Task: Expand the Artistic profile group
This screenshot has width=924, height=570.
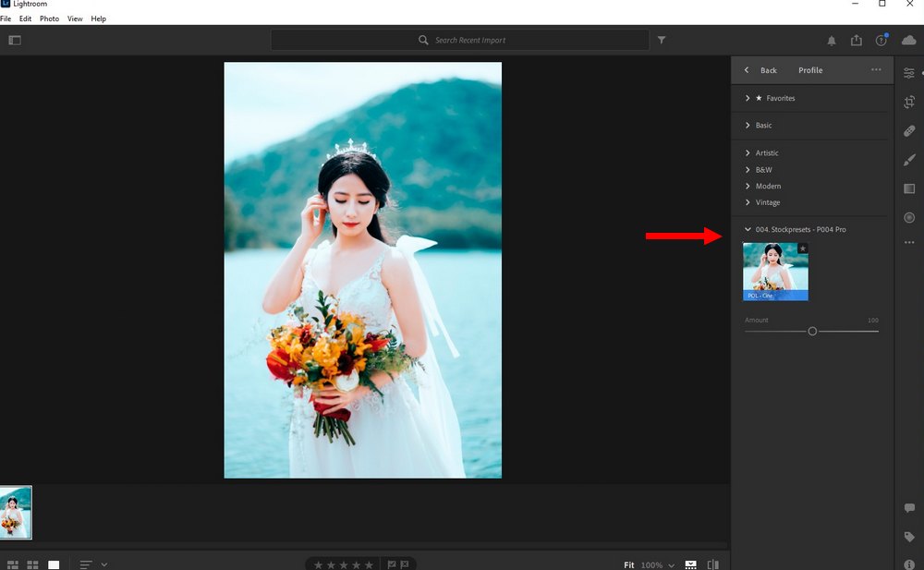Action: pyautogui.click(x=766, y=153)
